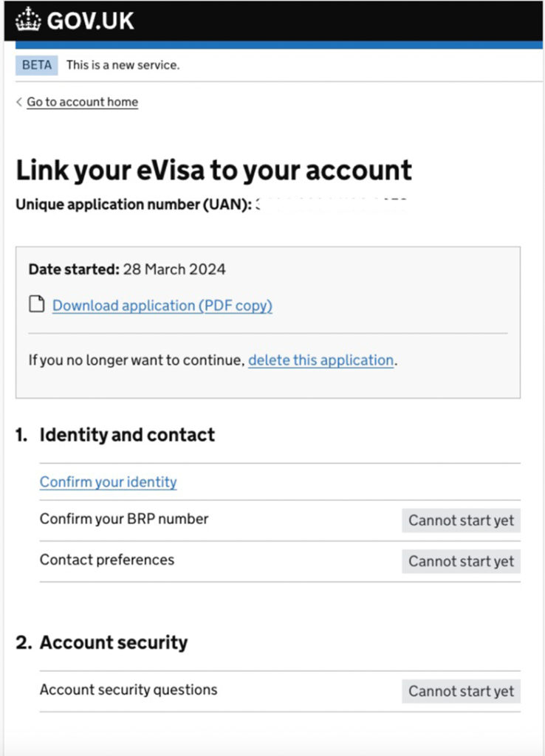
Task: Click the delete this application link
Action: point(321,360)
